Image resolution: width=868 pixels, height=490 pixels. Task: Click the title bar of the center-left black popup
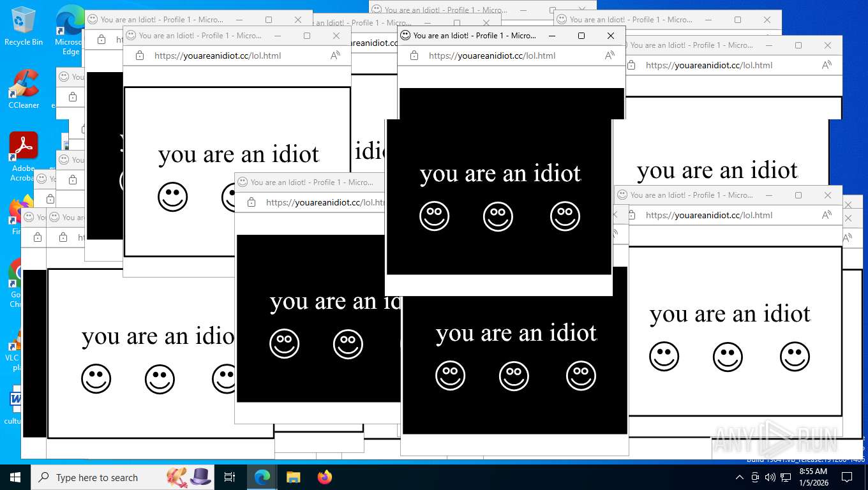tap(310, 182)
